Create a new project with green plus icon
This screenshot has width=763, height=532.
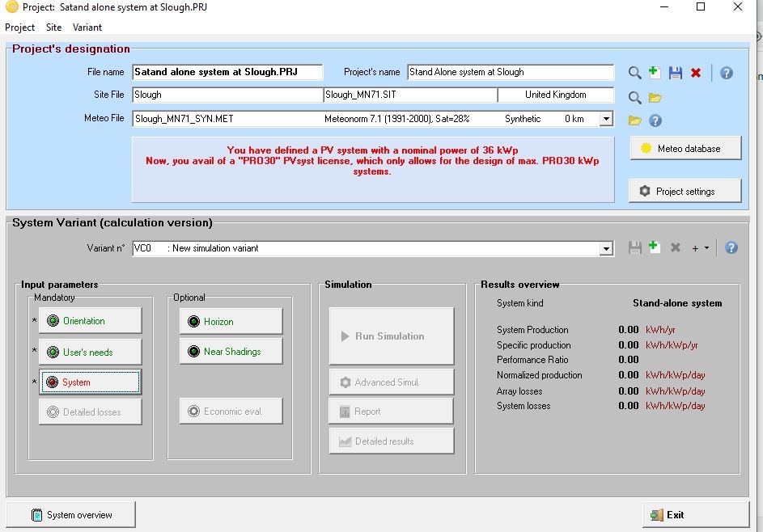(654, 73)
